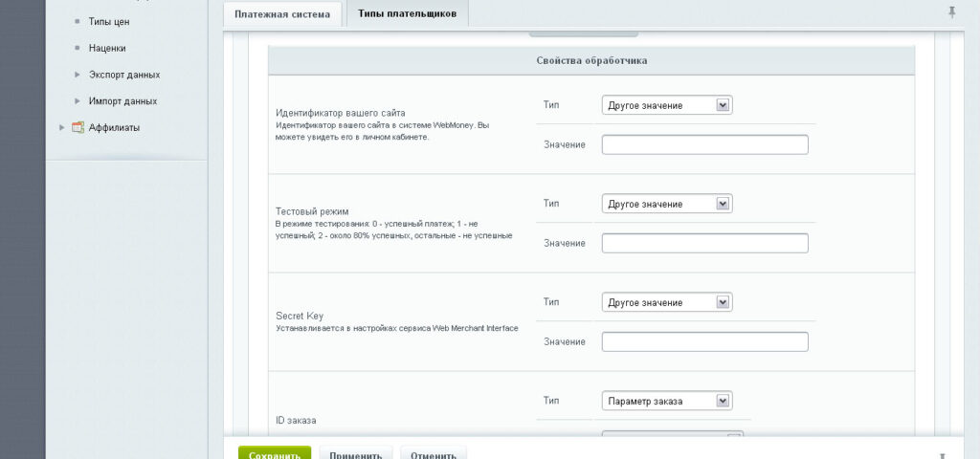Open Типы цен in the sidebar

(109, 21)
